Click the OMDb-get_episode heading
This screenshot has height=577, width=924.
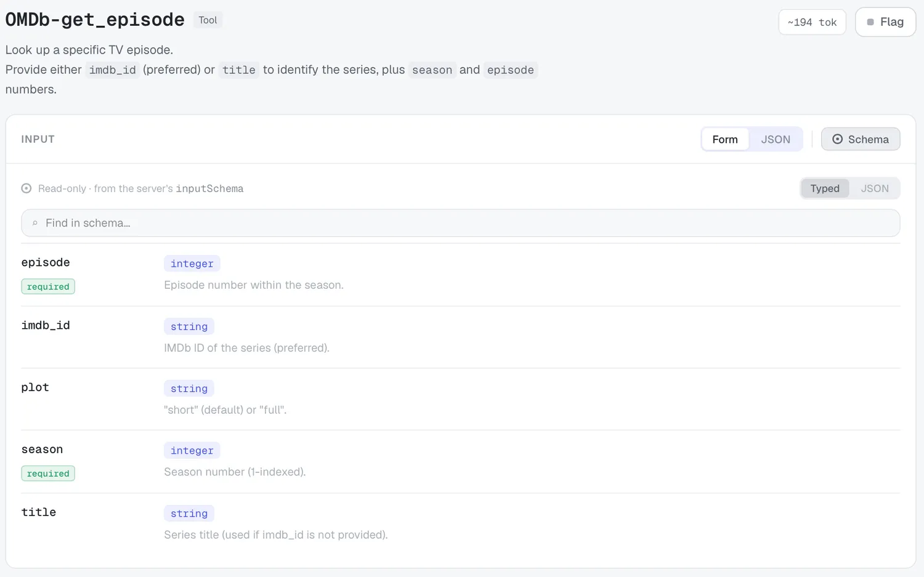[95, 20]
